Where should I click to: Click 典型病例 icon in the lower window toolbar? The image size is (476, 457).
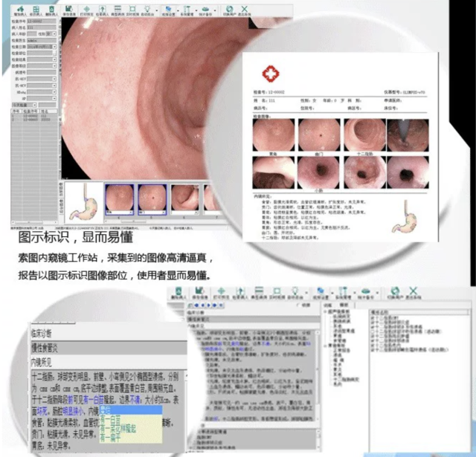click(259, 294)
